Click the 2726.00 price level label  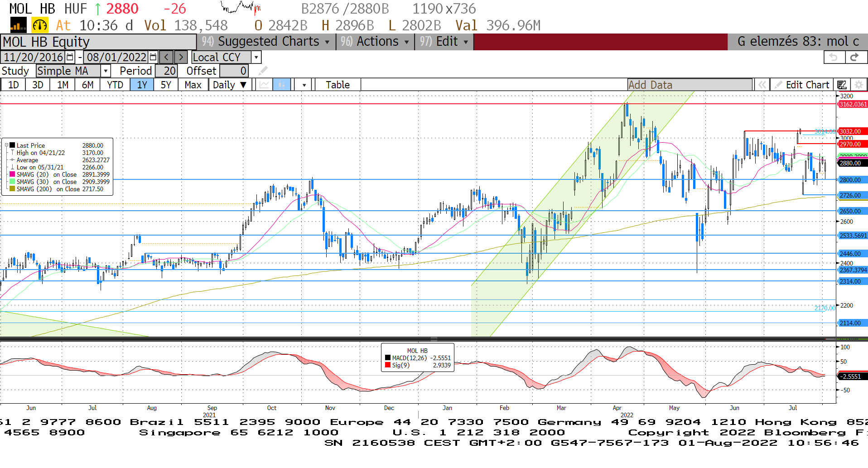point(853,195)
